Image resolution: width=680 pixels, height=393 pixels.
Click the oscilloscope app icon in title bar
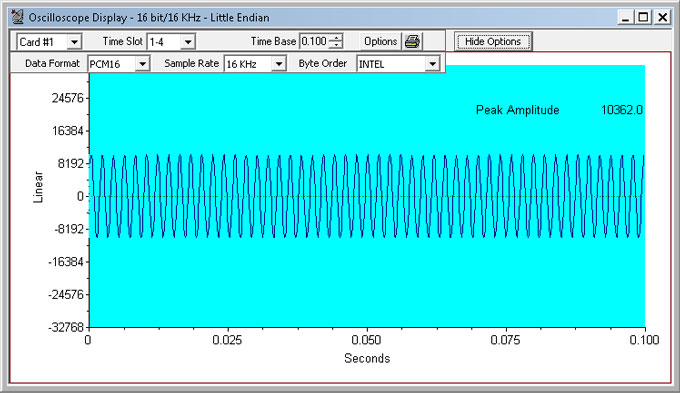pos(18,17)
